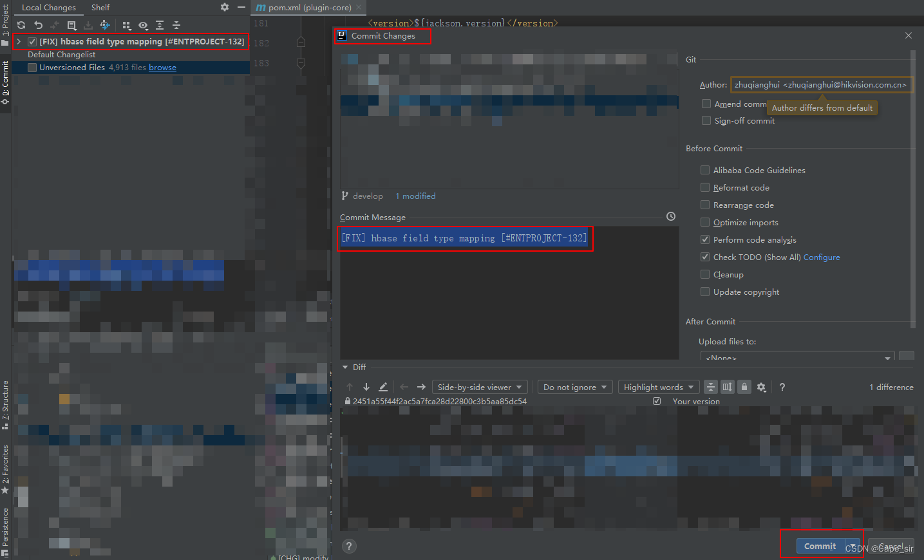This screenshot has width=924, height=560.
Task: Click the Commit button
Action: 820,546
